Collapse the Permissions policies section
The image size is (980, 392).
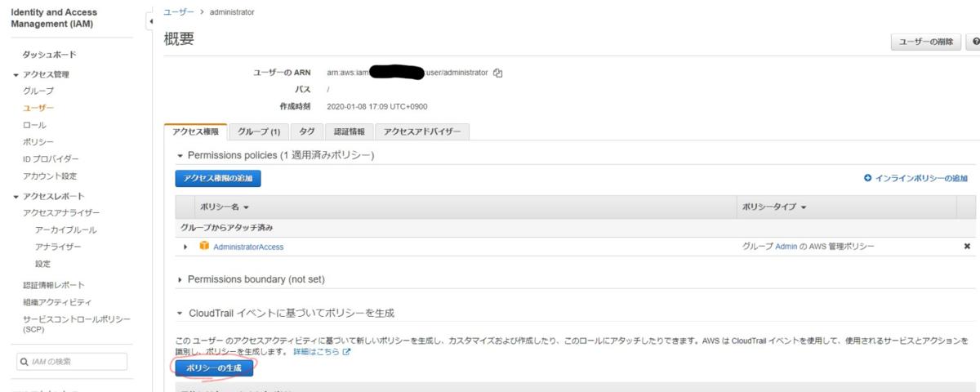pyautogui.click(x=180, y=155)
